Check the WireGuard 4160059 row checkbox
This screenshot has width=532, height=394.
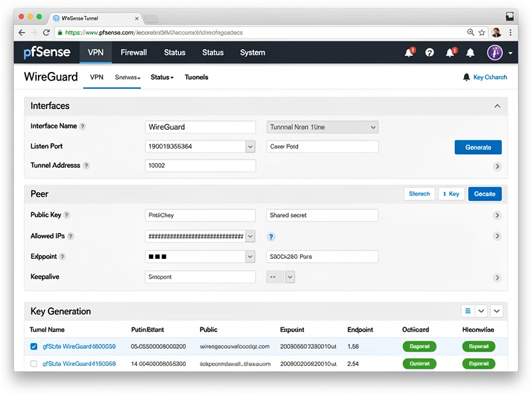[x=34, y=364]
